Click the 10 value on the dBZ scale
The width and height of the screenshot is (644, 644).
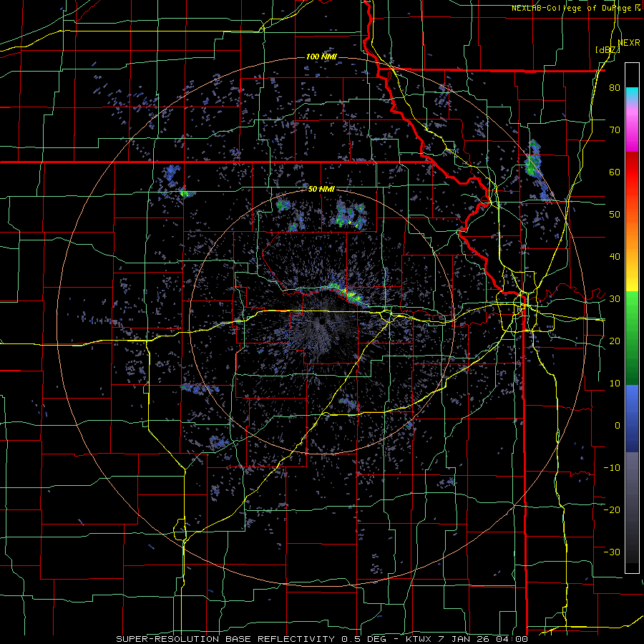click(x=615, y=384)
